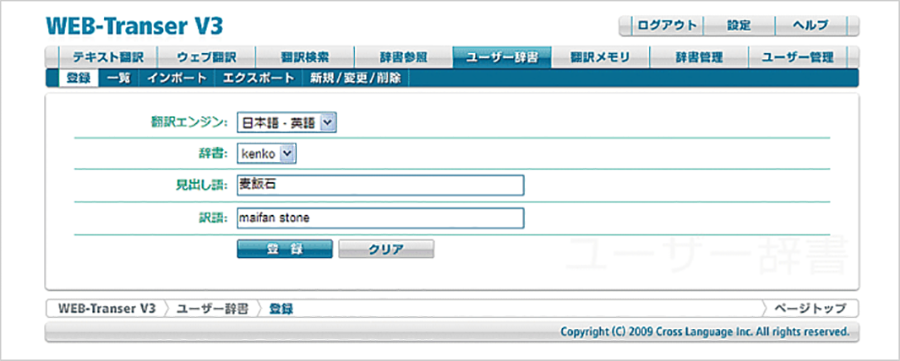Click the クリア button
Image resolution: width=900 pixels, height=361 pixels.
386,249
